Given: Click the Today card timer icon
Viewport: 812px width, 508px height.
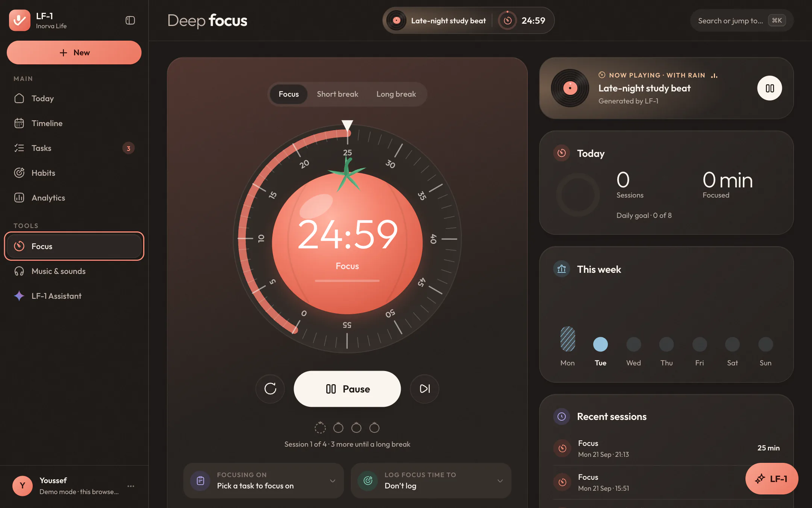Looking at the screenshot, I should 562,153.
